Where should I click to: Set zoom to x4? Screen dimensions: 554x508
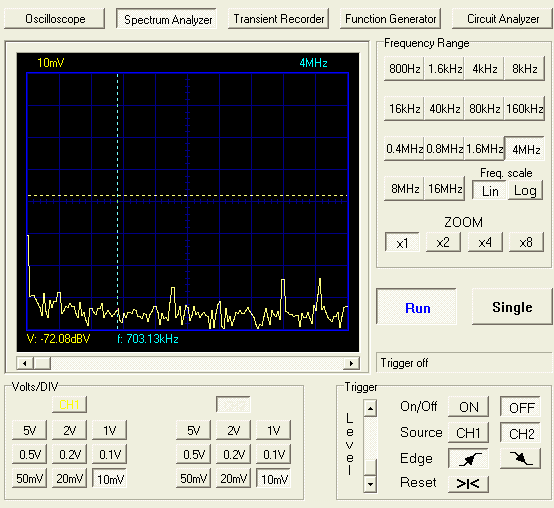(x=485, y=242)
